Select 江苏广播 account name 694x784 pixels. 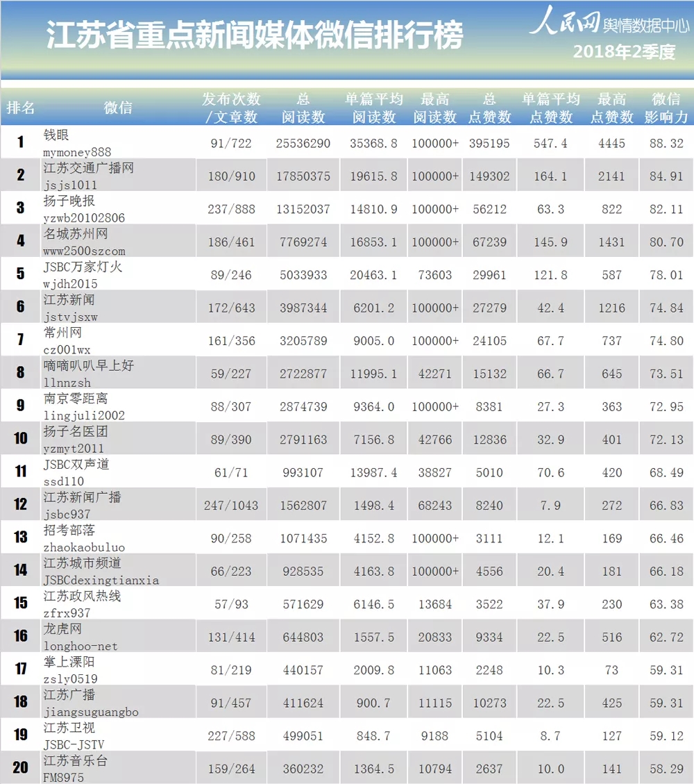(69, 696)
